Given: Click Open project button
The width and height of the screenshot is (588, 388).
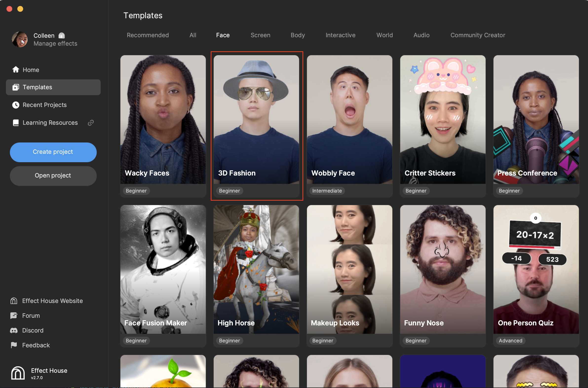Looking at the screenshot, I should [x=53, y=175].
